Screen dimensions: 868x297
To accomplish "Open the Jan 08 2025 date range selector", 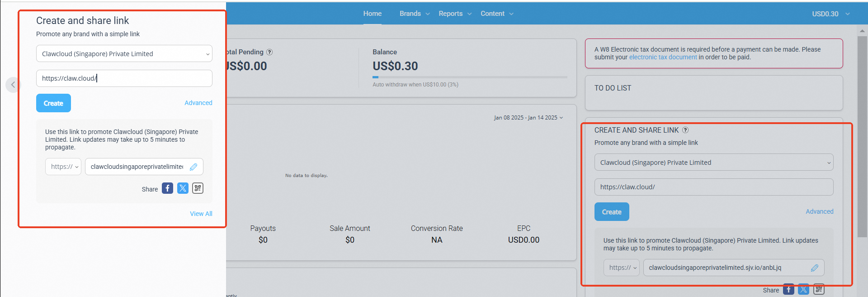I will 528,118.
